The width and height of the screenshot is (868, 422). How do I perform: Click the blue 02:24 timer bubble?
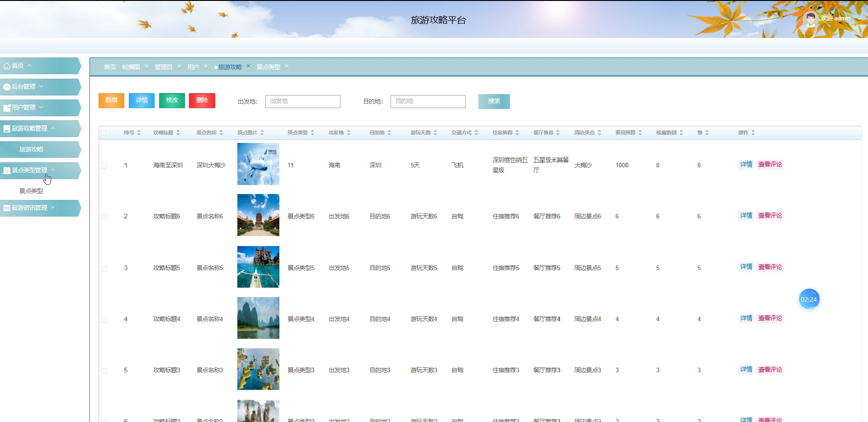tap(809, 299)
